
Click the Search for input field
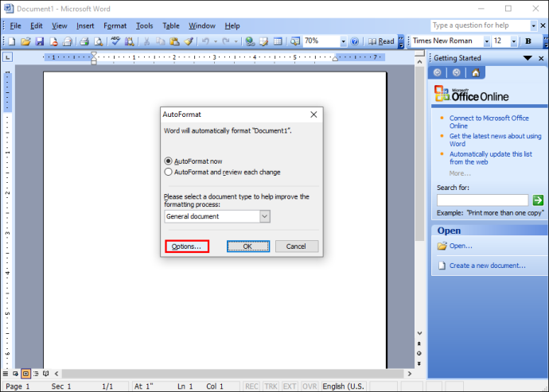tap(482, 200)
